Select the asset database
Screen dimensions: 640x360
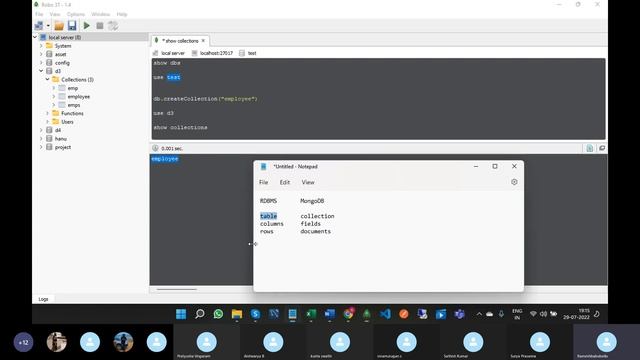(60, 54)
